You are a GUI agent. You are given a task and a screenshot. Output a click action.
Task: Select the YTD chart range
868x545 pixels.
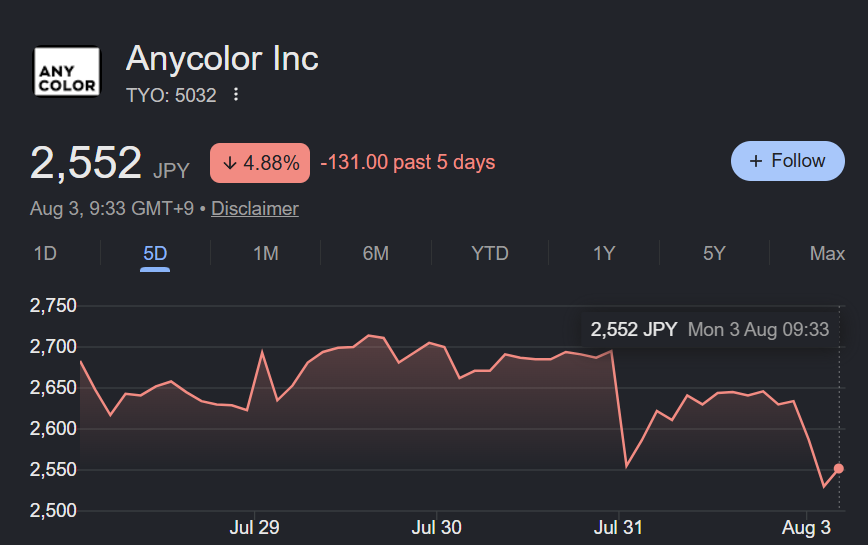pos(490,253)
